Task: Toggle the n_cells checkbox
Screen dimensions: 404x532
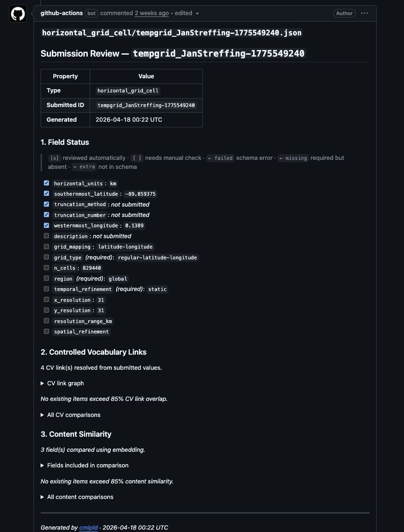Action: pyautogui.click(x=46, y=267)
